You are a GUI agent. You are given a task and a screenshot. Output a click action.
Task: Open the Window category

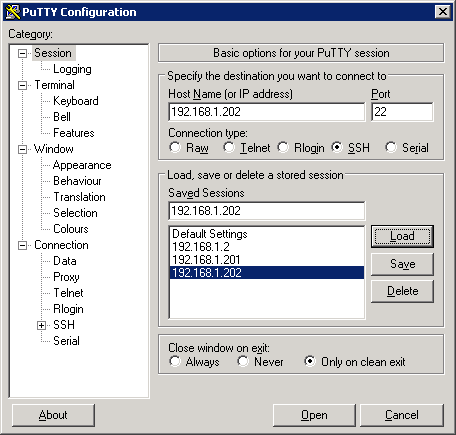(x=54, y=149)
